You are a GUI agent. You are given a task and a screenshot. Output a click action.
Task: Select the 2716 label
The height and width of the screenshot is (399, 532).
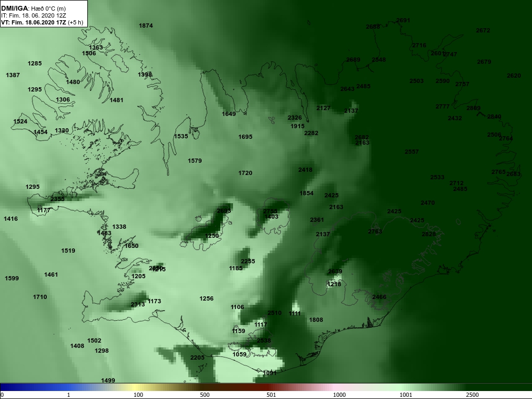click(419, 45)
